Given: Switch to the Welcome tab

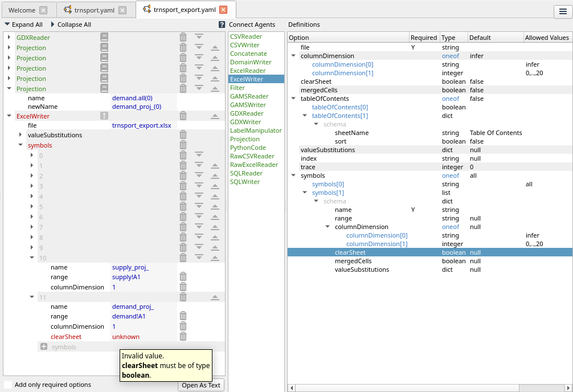Looking at the screenshot, I should point(22,10).
